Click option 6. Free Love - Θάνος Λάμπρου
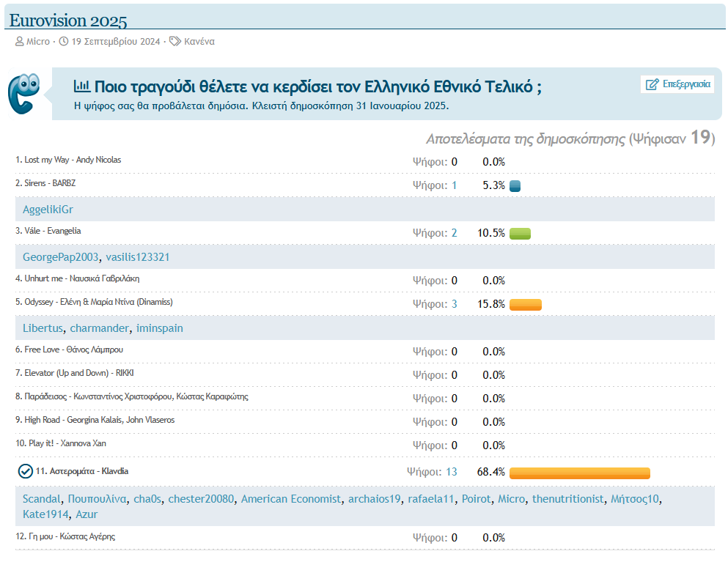This screenshot has height=562, width=728. pos(69,350)
